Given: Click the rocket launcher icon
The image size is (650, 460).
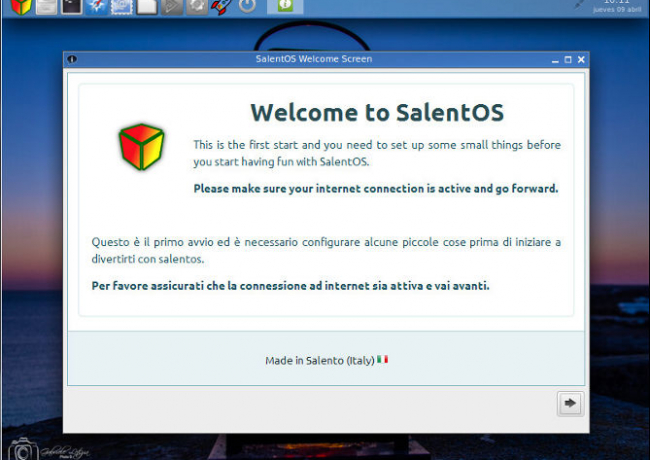Looking at the screenshot, I should (x=222, y=6).
